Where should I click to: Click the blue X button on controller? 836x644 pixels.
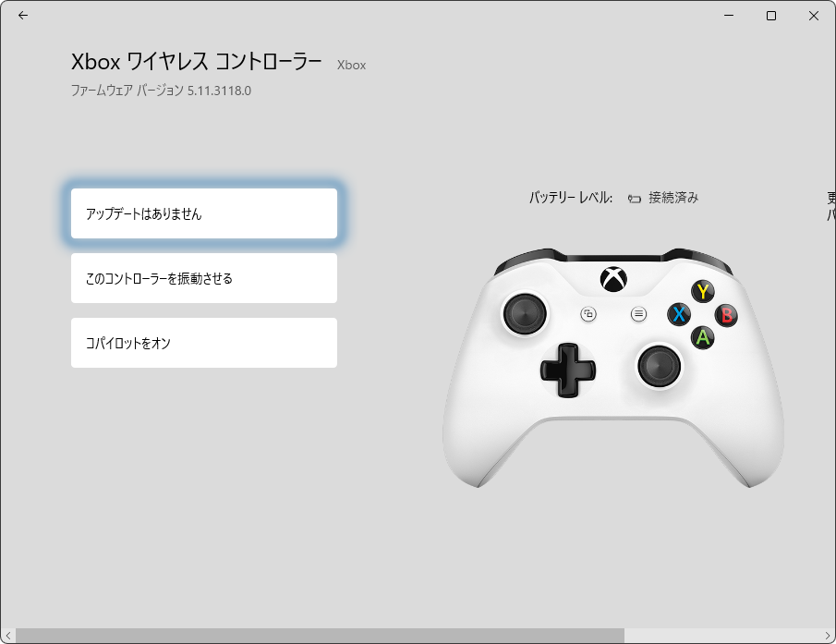click(679, 314)
